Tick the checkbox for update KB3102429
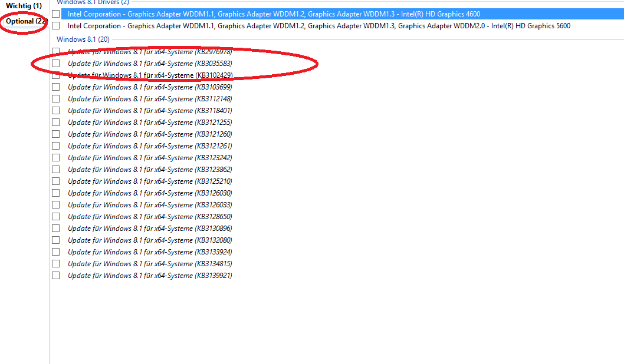This screenshot has width=624, height=364. click(56, 75)
